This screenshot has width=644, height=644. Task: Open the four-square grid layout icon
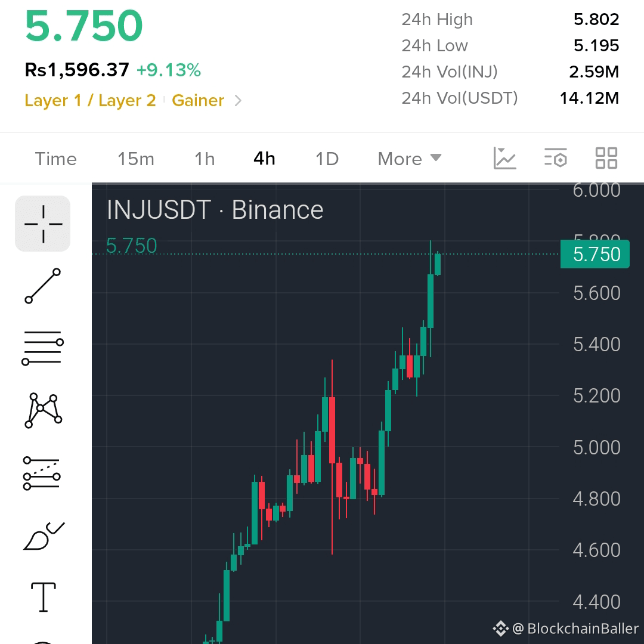[606, 158]
